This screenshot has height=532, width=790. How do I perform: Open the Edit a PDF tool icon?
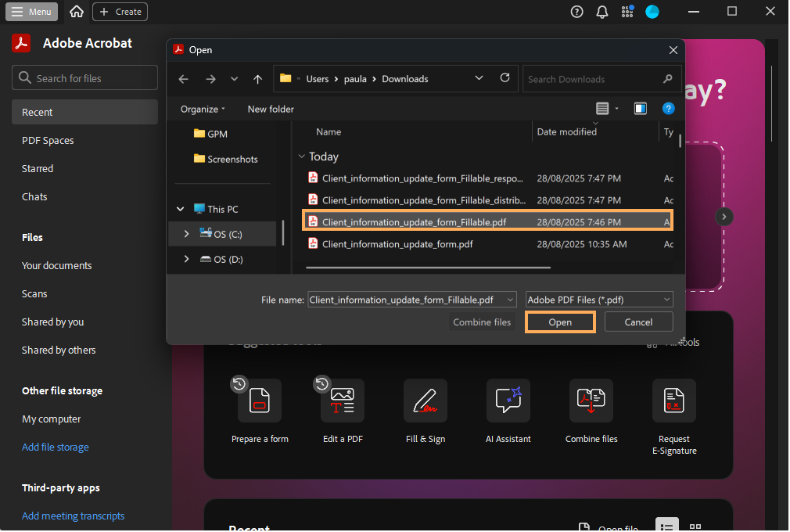tap(342, 401)
